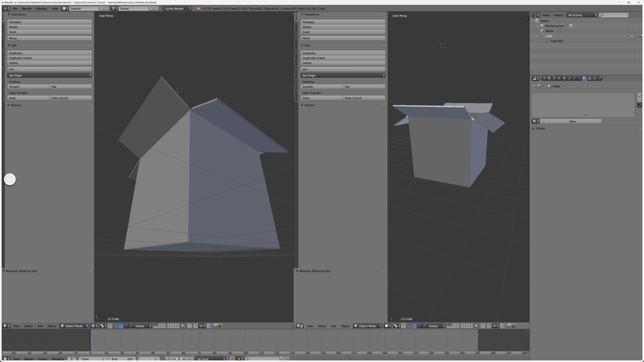
Task: Open the Mesh Data properties tab icon
Action: point(580,78)
